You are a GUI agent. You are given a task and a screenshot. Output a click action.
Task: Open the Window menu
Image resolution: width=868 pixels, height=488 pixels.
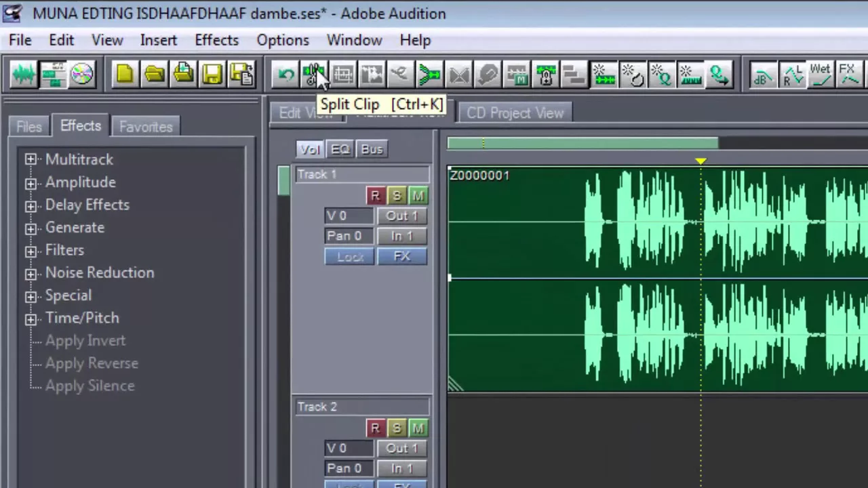(x=355, y=40)
